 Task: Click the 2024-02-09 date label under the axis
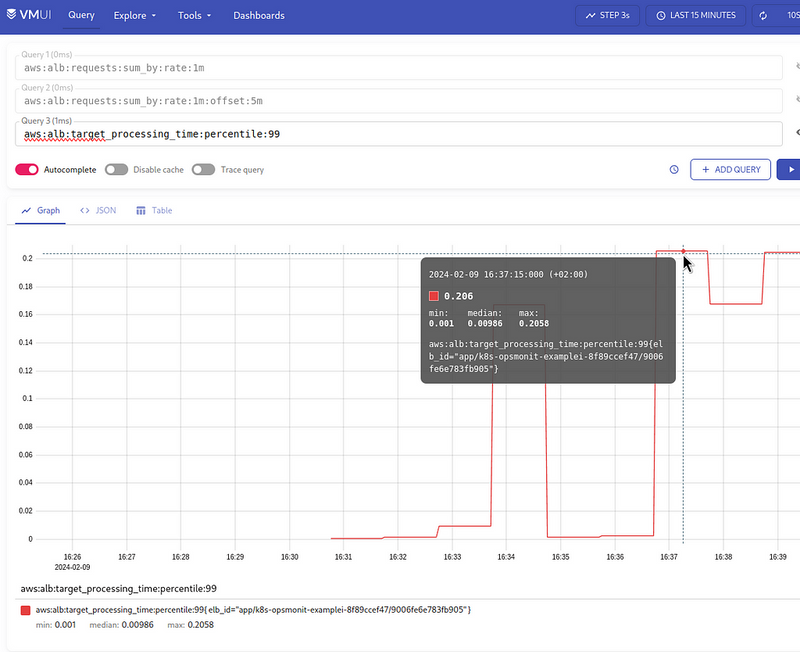(x=72, y=567)
